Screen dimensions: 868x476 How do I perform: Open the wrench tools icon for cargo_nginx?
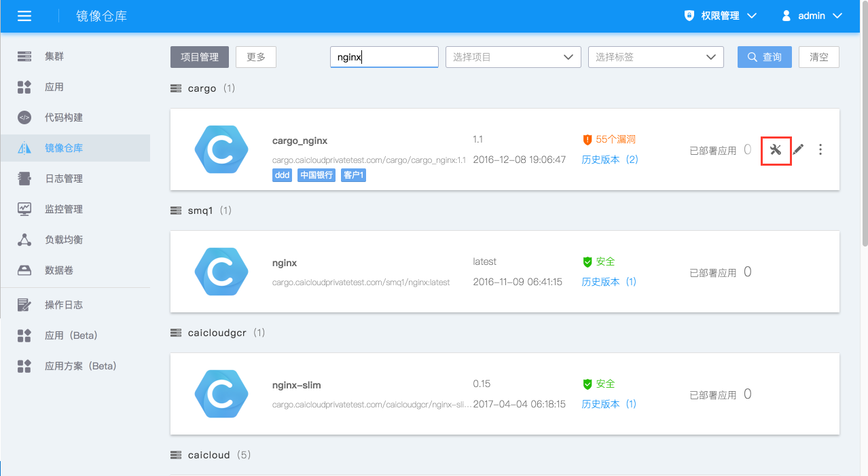coord(776,149)
